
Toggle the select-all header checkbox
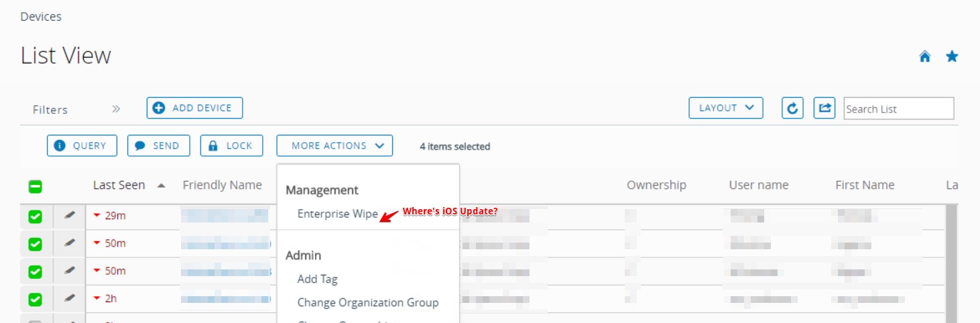coord(35,187)
